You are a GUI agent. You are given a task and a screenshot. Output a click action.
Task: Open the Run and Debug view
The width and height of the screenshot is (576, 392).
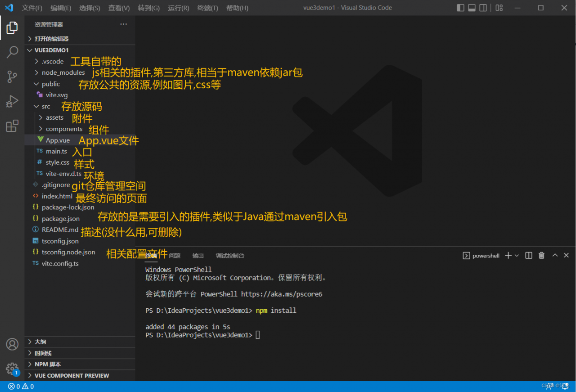point(12,101)
